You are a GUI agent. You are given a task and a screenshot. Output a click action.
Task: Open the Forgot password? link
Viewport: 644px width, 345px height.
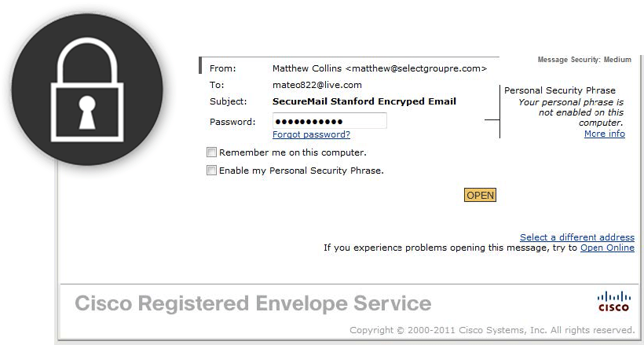(311, 134)
